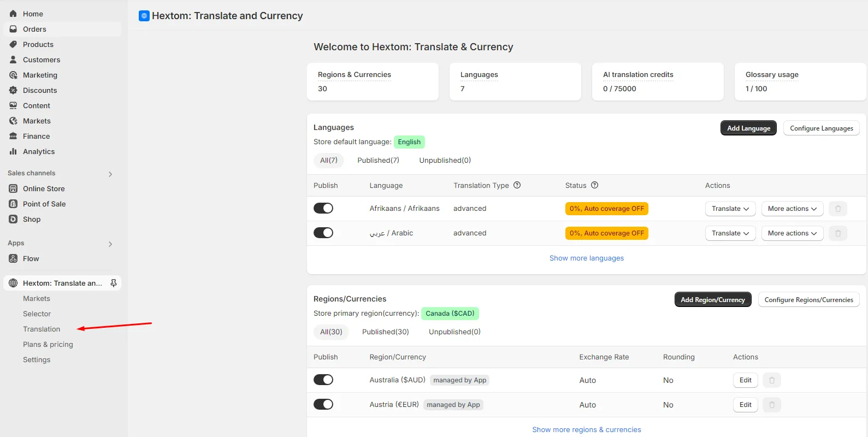Viewport: 868px width, 437px height.
Task: Click the Content icon in sidebar
Action: point(13,105)
